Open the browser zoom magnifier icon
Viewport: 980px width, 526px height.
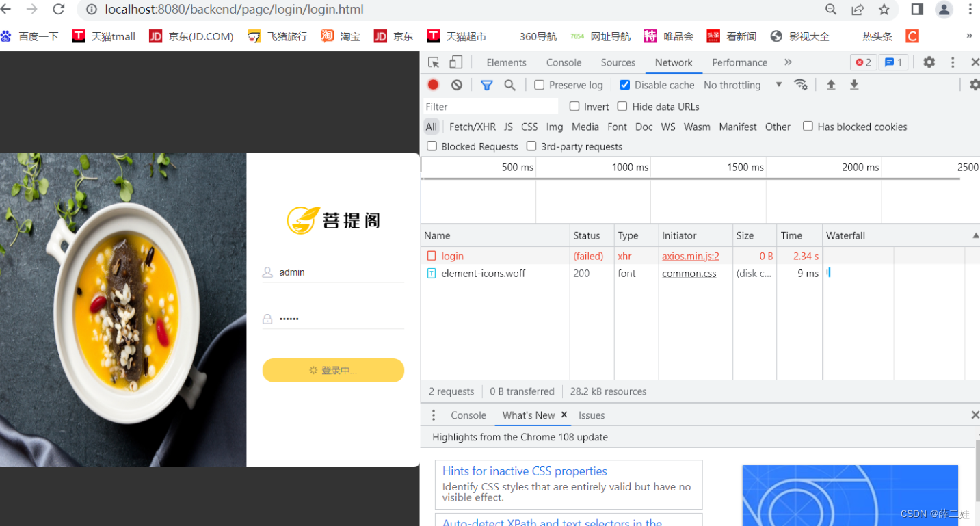click(x=831, y=10)
